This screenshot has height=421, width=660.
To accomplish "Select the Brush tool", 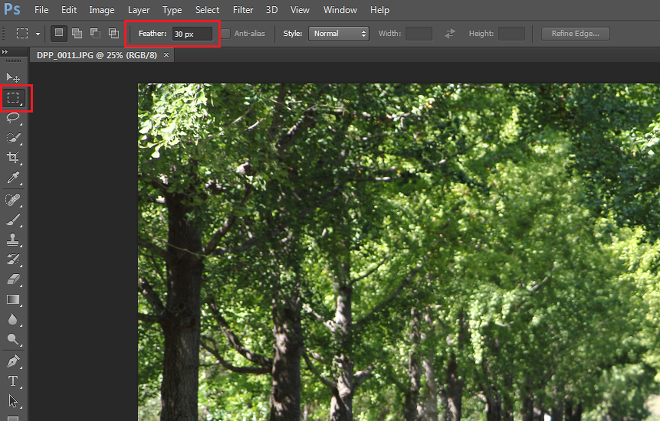I will point(13,220).
